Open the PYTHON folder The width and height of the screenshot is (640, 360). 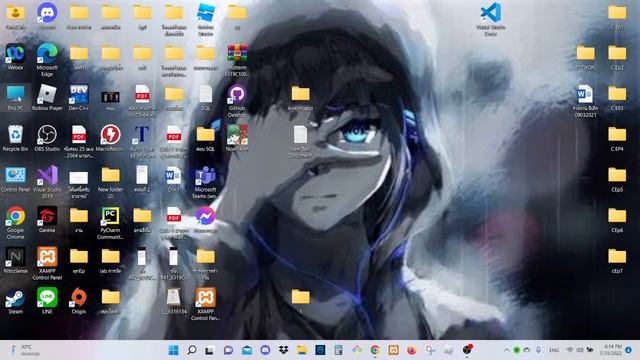click(585, 57)
